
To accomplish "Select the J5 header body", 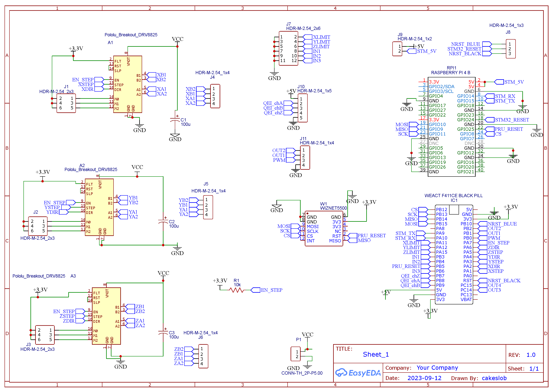I will point(208,207).
